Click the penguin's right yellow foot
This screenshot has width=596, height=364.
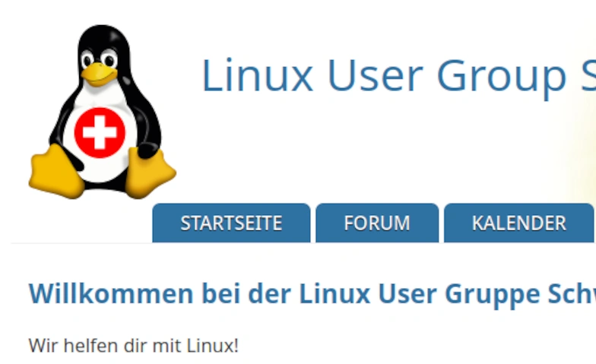pos(150,173)
